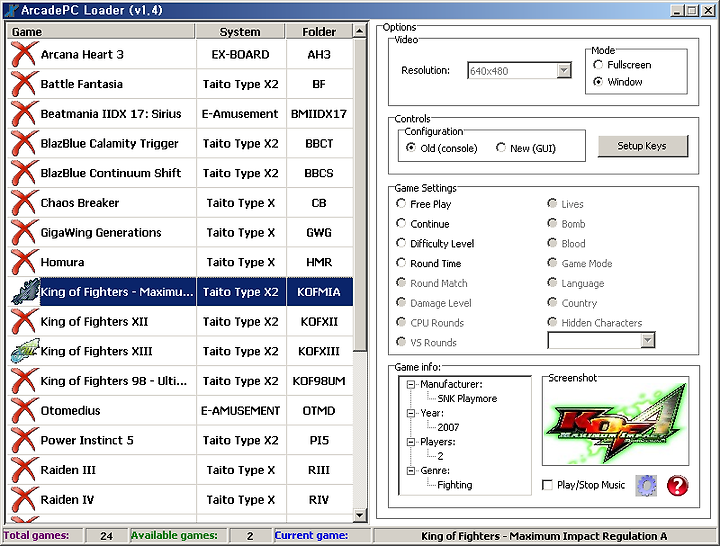Click the Current game name in status bar

544,536
